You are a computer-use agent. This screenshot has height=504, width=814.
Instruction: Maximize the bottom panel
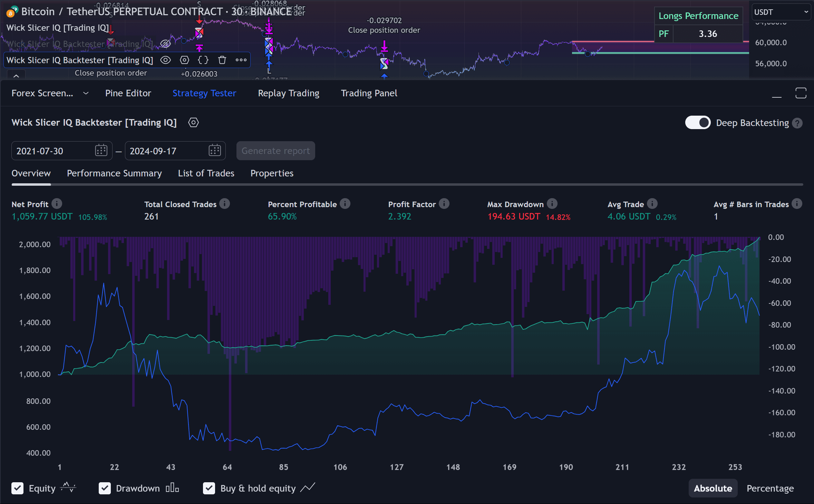pyautogui.click(x=801, y=93)
